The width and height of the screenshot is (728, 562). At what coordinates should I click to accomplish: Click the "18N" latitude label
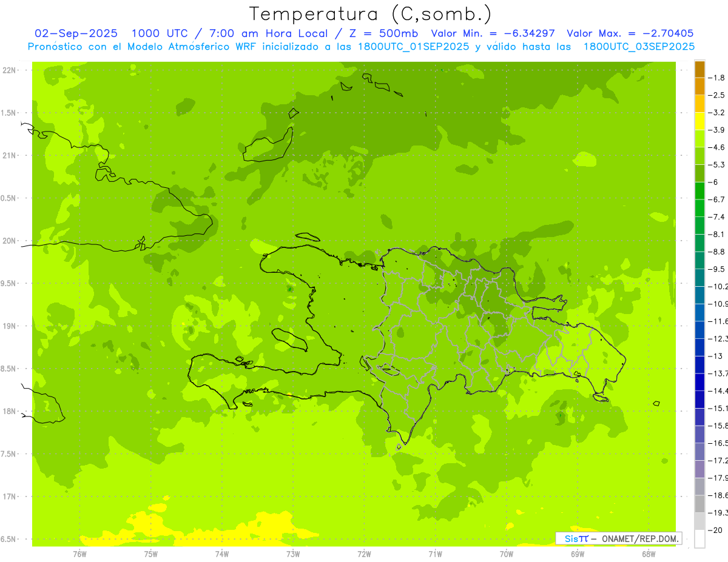[10, 412]
